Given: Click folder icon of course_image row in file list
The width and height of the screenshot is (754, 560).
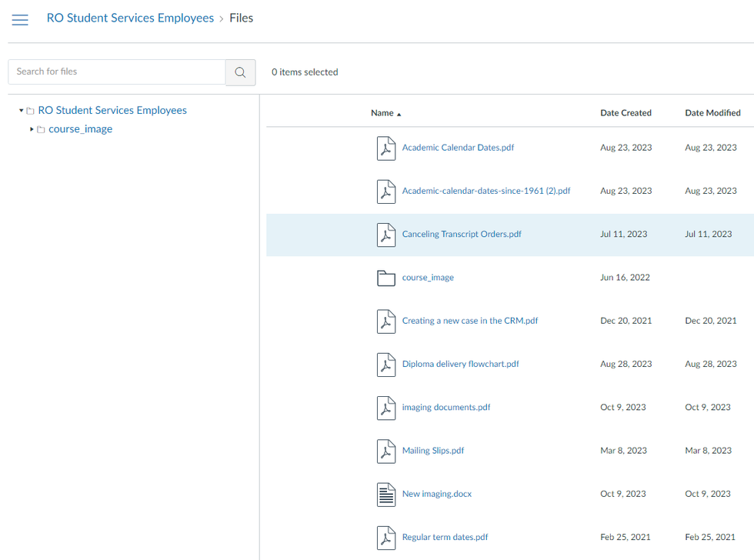Looking at the screenshot, I should pos(386,278).
